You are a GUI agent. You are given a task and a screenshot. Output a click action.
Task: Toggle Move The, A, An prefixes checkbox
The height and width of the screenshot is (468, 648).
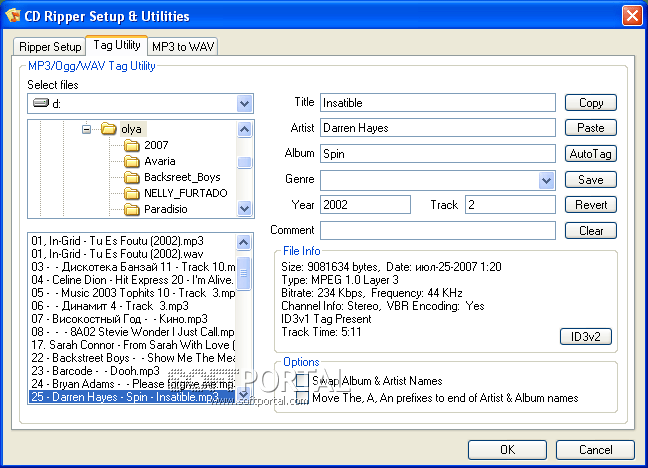[302, 398]
